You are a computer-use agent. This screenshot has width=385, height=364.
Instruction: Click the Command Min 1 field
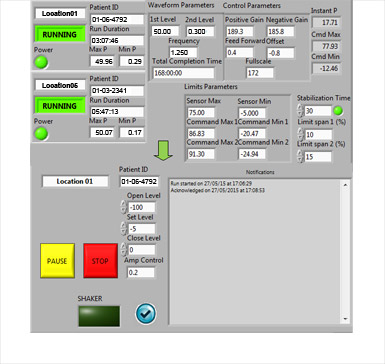coord(252,133)
